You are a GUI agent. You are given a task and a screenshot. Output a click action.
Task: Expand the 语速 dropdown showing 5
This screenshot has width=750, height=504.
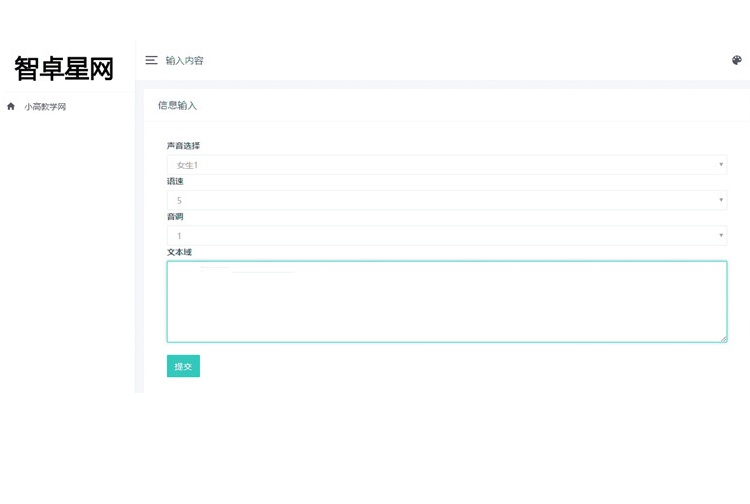click(440, 200)
